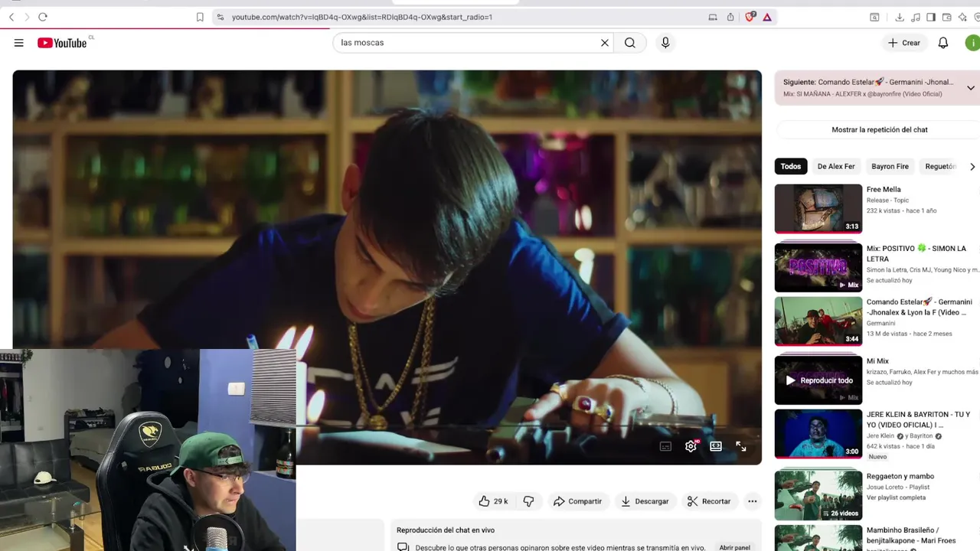Click the Descargar download button
Image resolution: width=980 pixels, height=551 pixels.
pyautogui.click(x=645, y=501)
